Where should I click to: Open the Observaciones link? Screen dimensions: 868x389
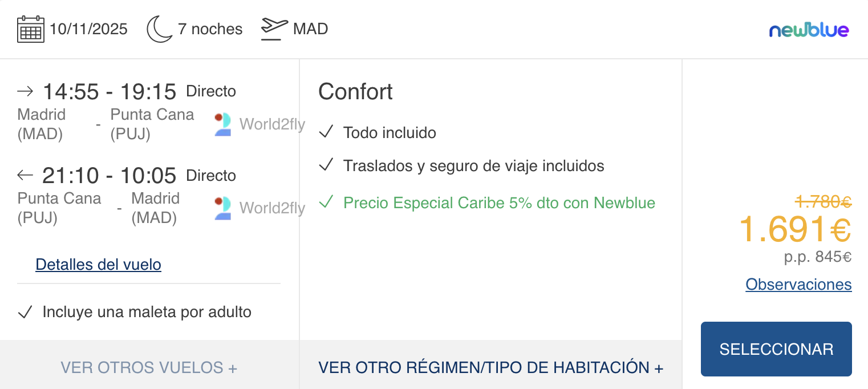[798, 284]
